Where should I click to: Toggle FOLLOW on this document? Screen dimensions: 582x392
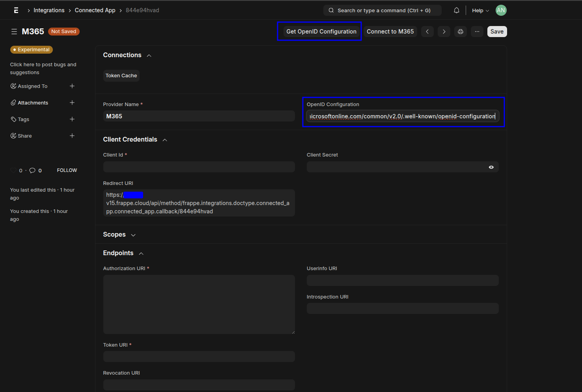[x=67, y=170]
